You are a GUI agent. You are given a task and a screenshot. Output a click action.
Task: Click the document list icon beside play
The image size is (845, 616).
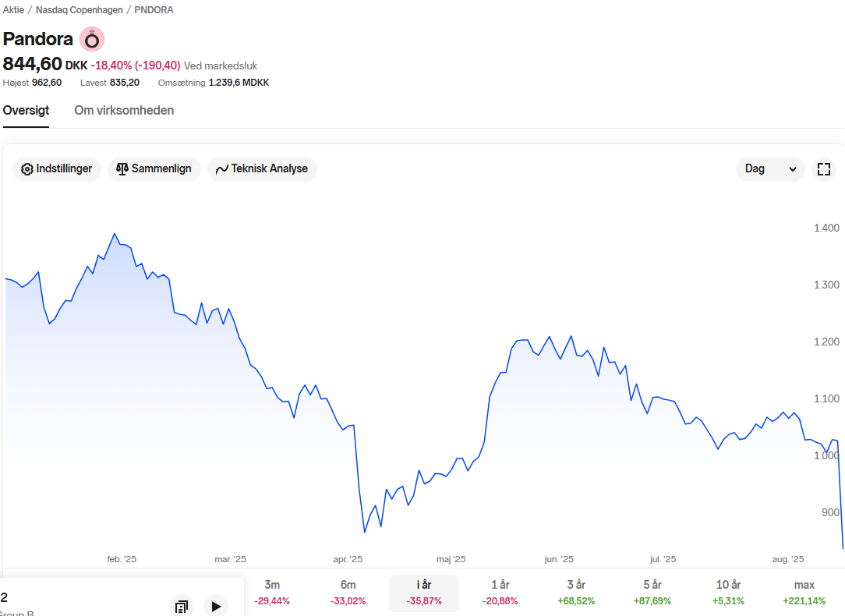click(x=182, y=607)
